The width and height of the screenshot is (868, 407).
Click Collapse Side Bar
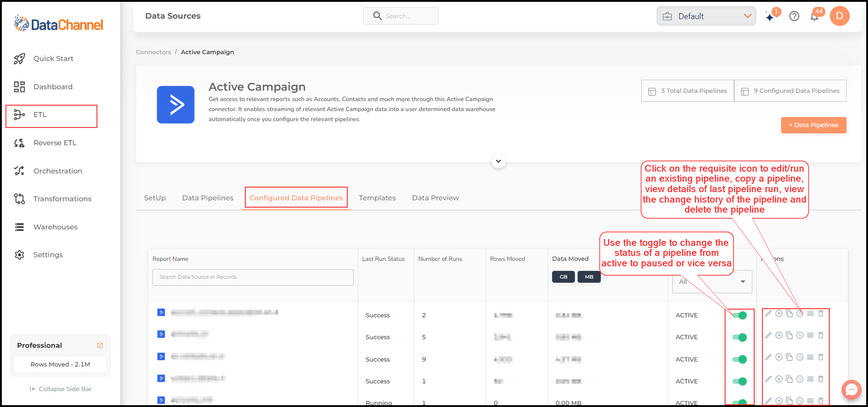coord(61,389)
